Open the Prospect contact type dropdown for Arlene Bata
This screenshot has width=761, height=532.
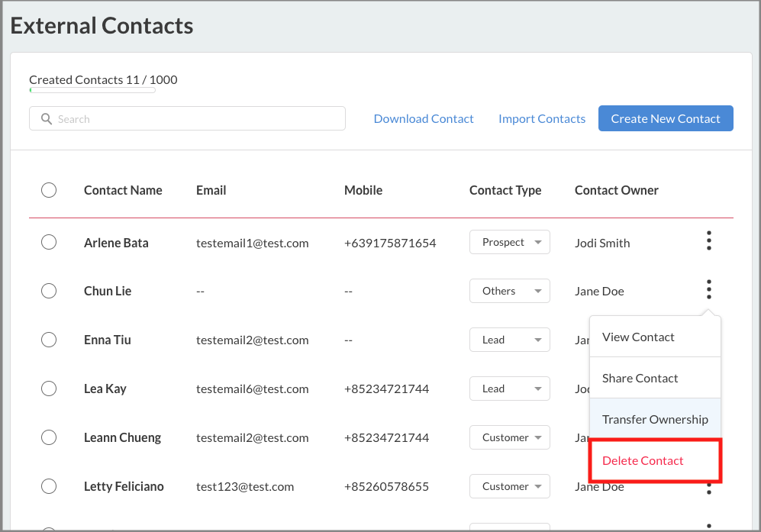(510, 242)
